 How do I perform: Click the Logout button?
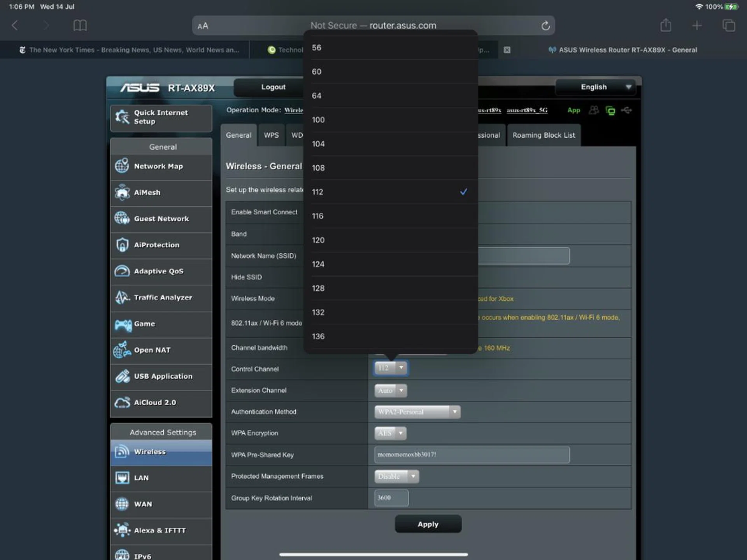273,87
